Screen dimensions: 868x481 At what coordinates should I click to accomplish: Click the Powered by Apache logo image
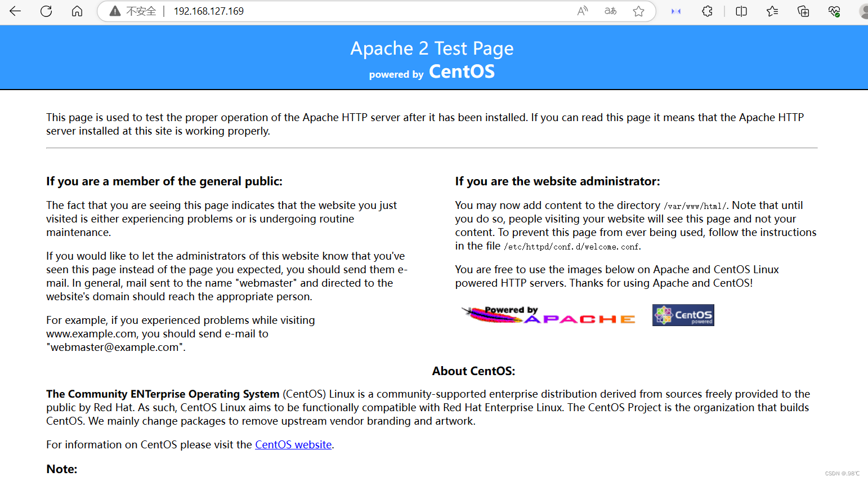548,315
